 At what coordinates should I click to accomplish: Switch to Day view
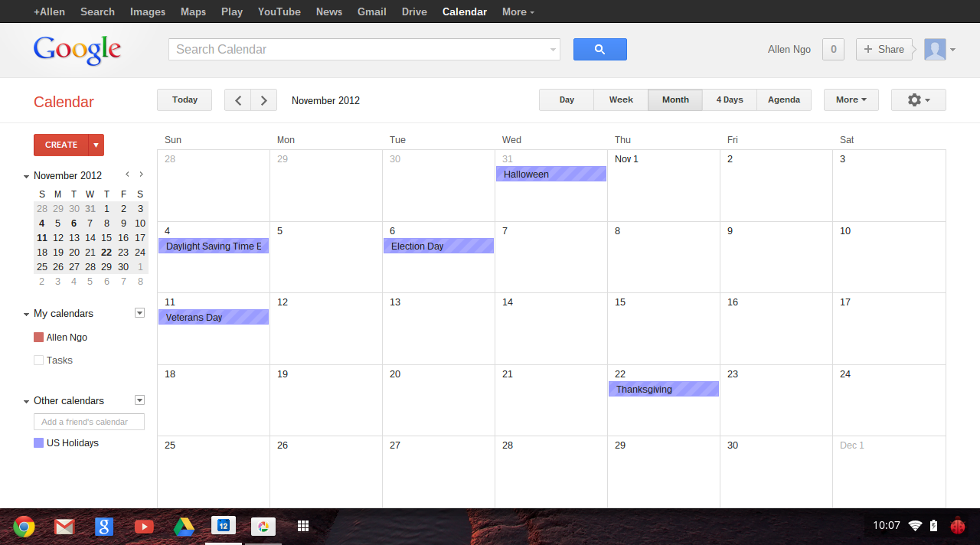[567, 100]
